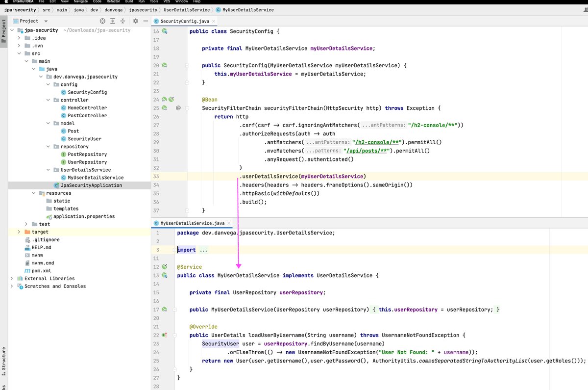Expand External Libraries node
This screenshot has width=588, height=390.
coord(12,279)
